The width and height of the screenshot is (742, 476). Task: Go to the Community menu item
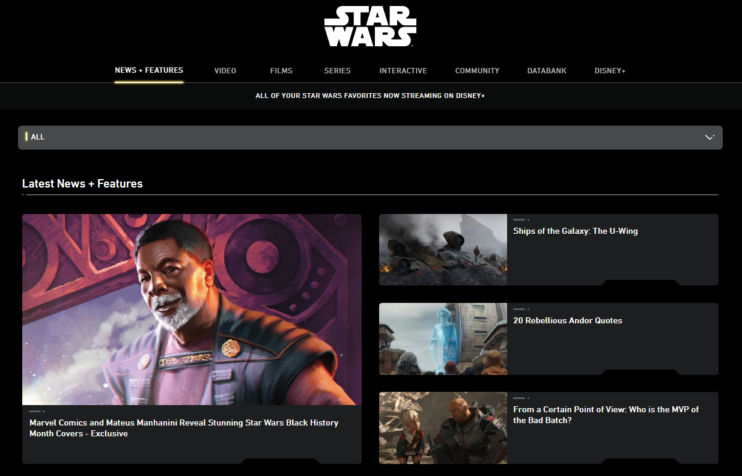point(477,71)
